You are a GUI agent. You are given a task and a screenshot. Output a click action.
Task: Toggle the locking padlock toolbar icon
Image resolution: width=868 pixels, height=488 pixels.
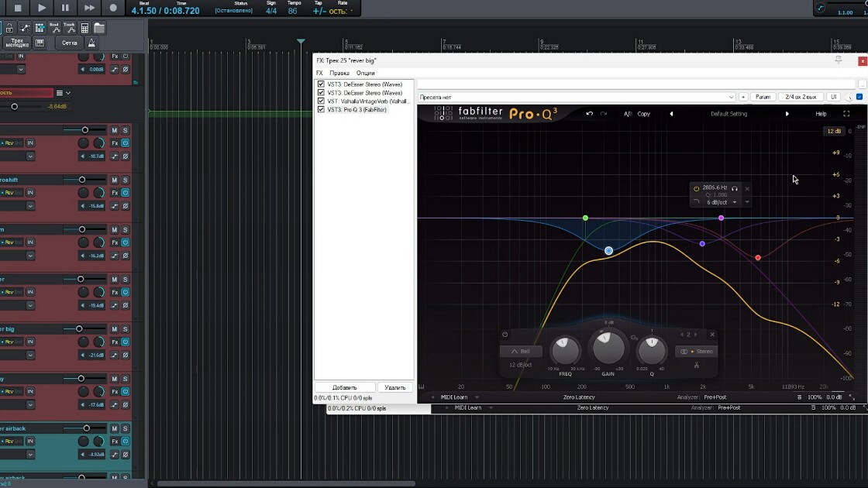[9, 28]
